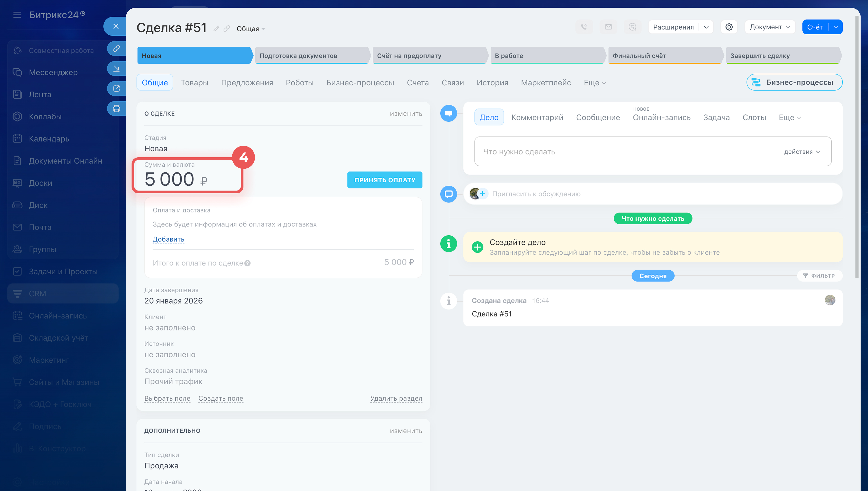
Task: Open the Документ dropdown
Action: click(770, 27)
